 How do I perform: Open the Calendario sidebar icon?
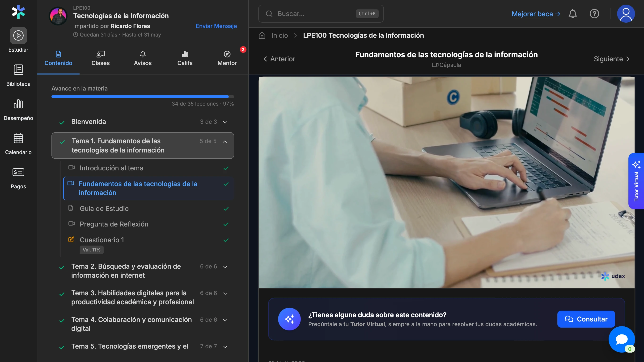(18, 138)
